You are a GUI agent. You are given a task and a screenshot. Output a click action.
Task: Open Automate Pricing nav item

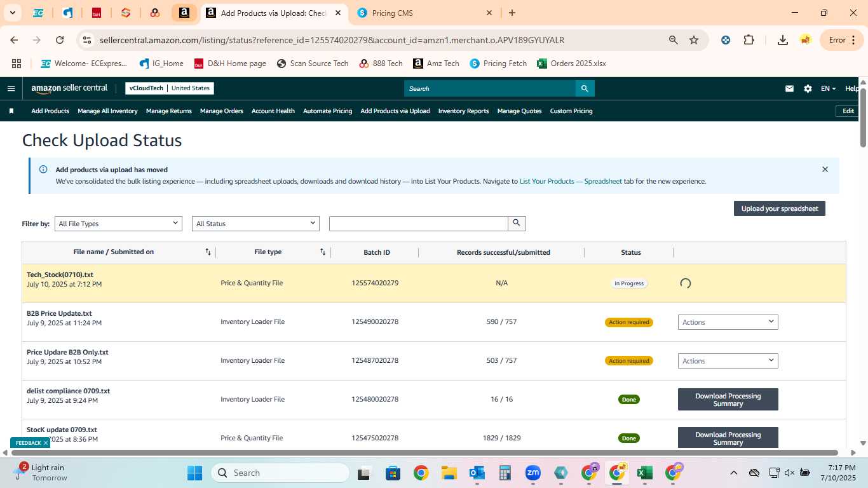click(327, 111)
